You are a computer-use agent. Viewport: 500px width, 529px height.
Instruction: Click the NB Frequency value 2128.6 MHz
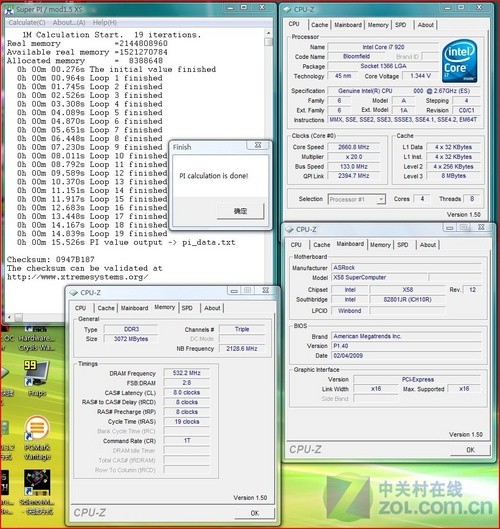[x=242, y=349]
